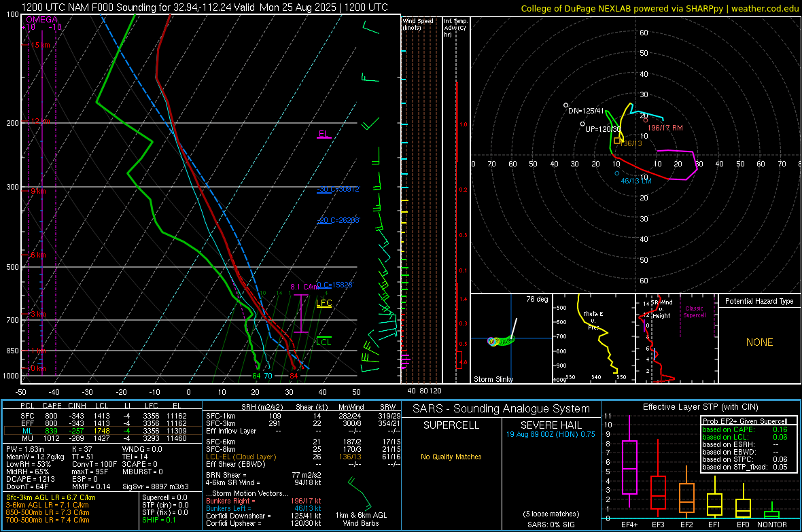Click the Corfidi Downshear = row
Viewport: 802px width, 532px height.
(264, 516)
